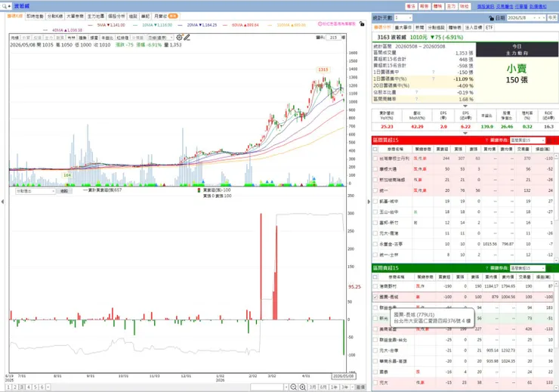559x392 pixels.
Task: Switch to the 月營收 tab
Action: 165,16
